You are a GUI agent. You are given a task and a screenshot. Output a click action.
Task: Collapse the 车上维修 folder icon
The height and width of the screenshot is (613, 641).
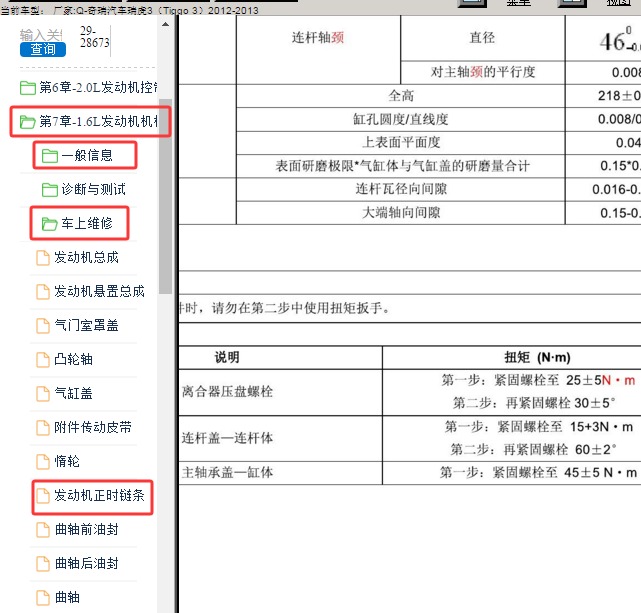coord(49,224)
